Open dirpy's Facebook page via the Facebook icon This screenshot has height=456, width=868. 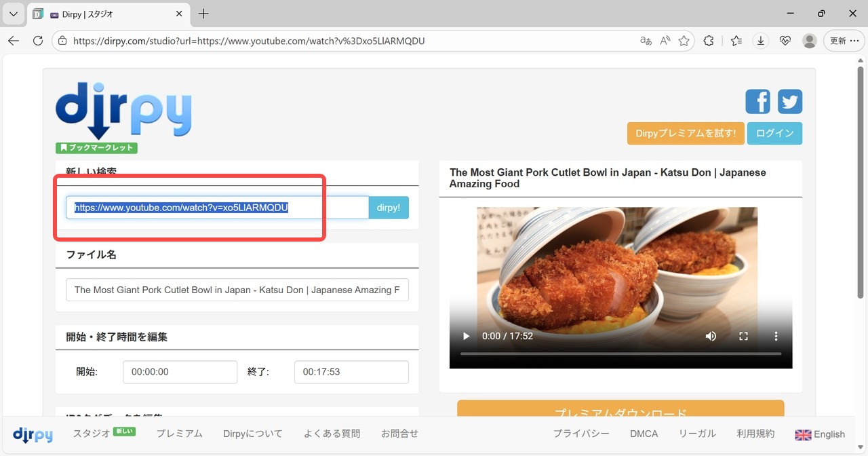757,101
